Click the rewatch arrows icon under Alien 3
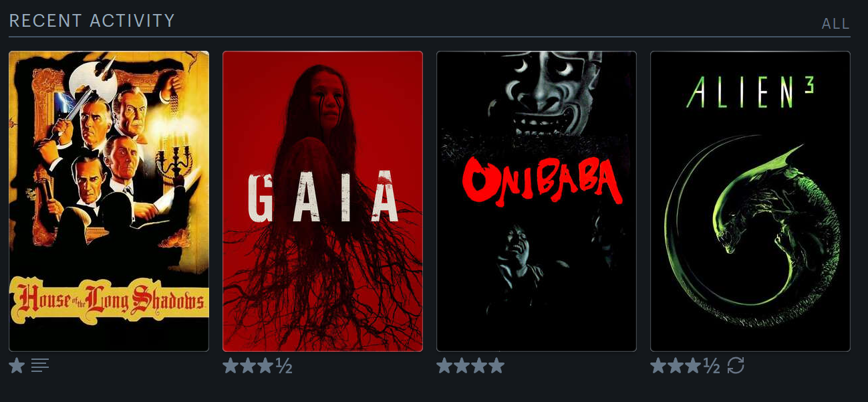The image size is (868, 402). (736, 366)
